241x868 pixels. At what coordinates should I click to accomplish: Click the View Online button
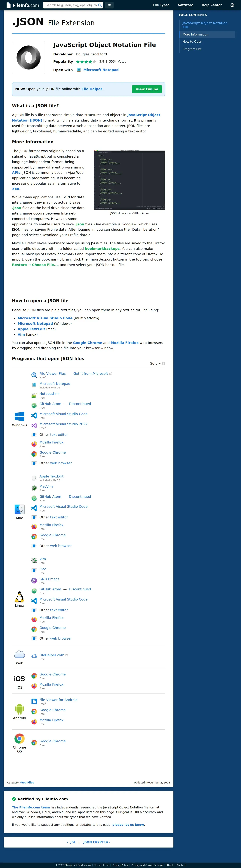coord(147,89)
